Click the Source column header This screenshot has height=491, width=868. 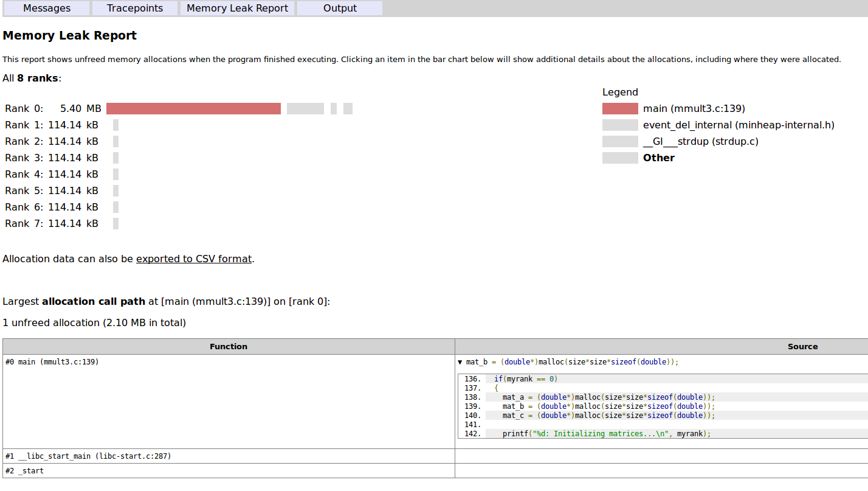802,346
